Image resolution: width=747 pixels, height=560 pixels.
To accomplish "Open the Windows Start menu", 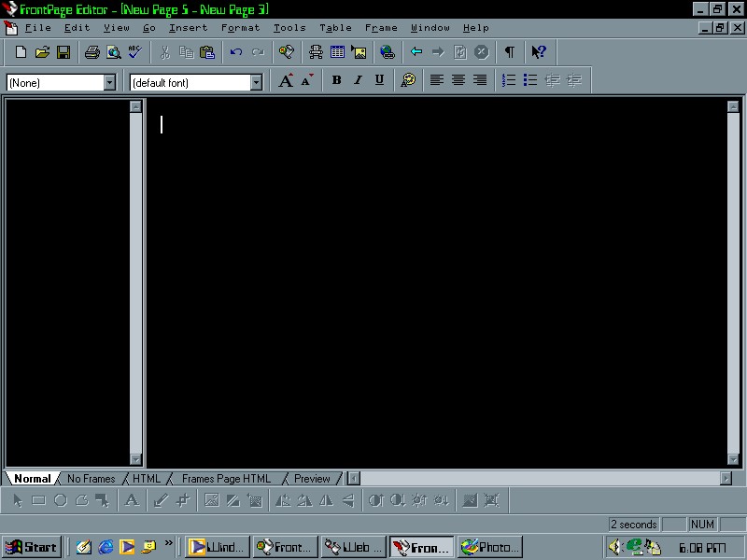I will (31, 547).
